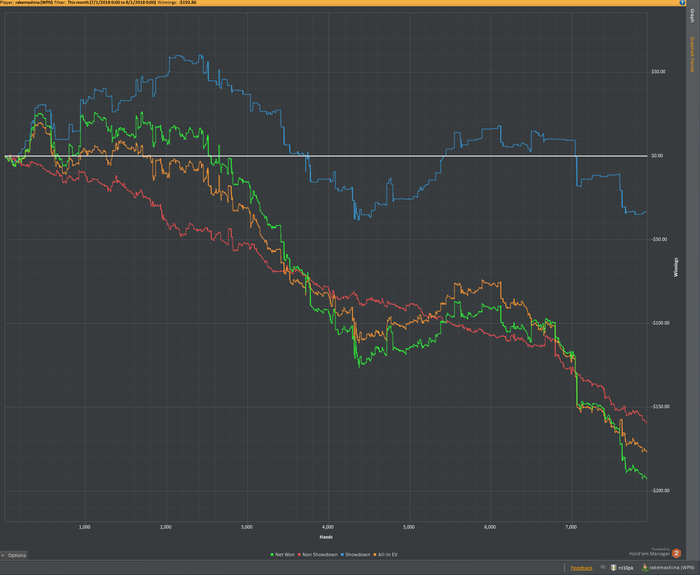Click the red Non Showdown legend swatch
This screenshot has height=575, width=700.
pyautogui.click(x=299, y=554)
